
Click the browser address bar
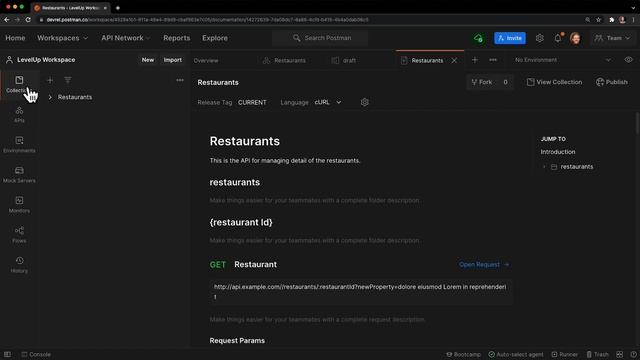point(310,20)
